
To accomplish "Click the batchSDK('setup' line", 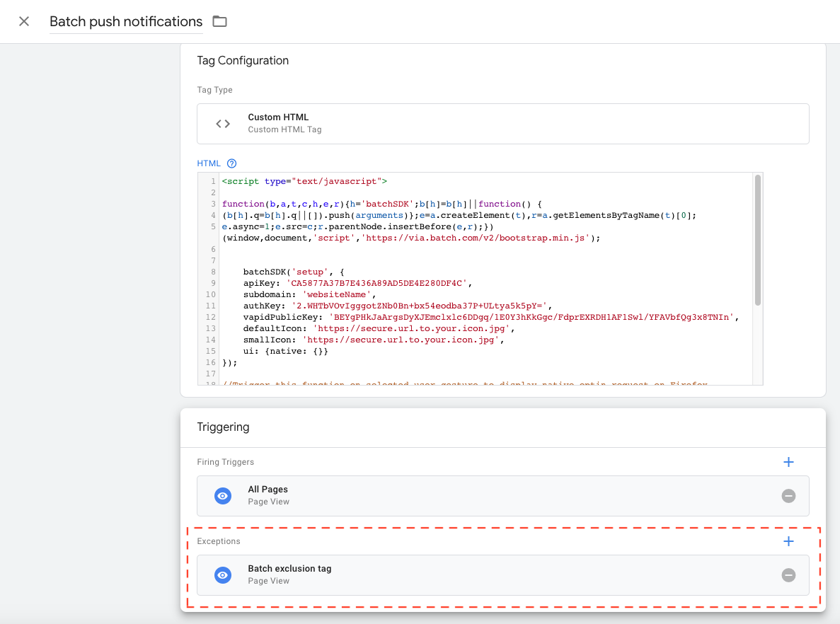I will point(294,272).
